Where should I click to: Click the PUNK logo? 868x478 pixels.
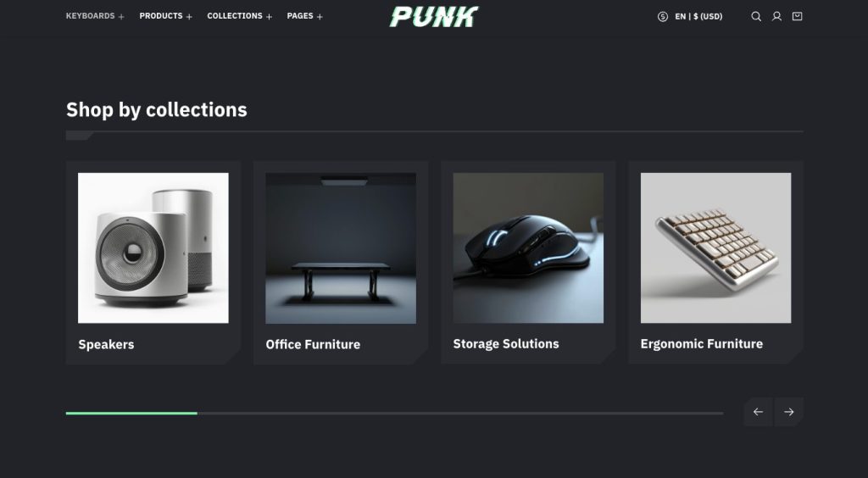click(x=434, y=17)
